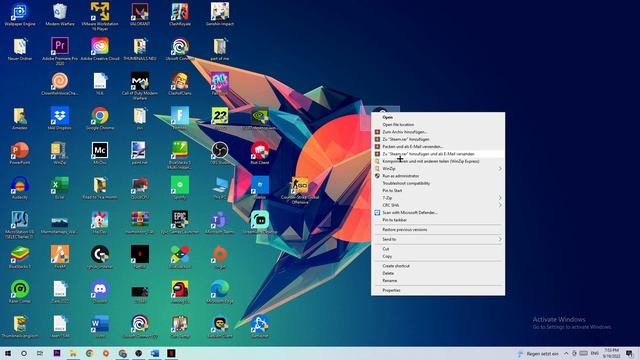This screenshot has height=360, width=640.
Task: Open File Explorer from taskbar
Action: (73, 353)
